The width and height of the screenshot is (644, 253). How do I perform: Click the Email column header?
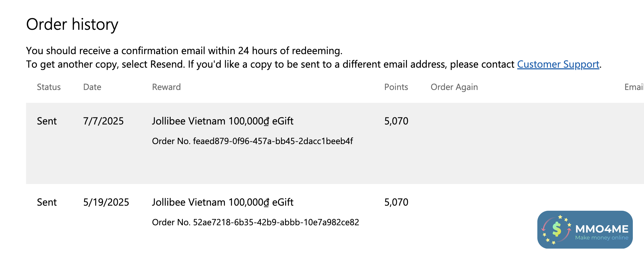tap(634, 87)
